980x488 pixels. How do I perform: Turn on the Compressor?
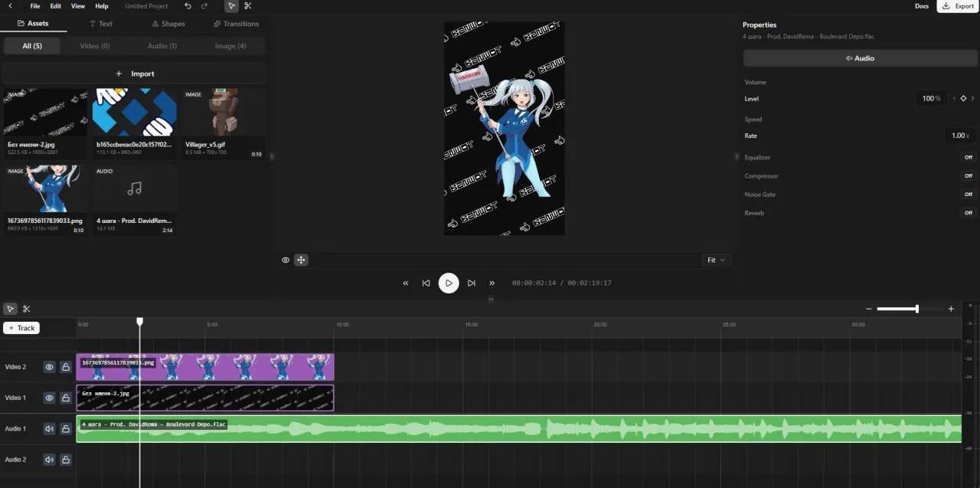coord(968,175)
